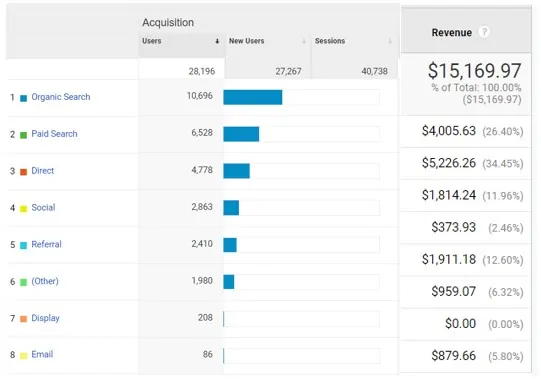
Task: Open the Organic Search channel link
Action: 61,97
